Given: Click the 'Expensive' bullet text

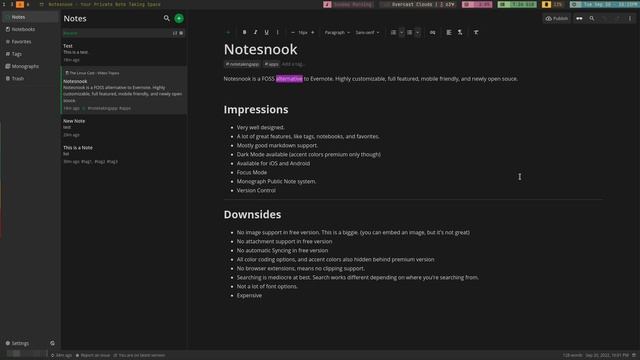Looking at the screenshot, I should click(x=249, y=296).
